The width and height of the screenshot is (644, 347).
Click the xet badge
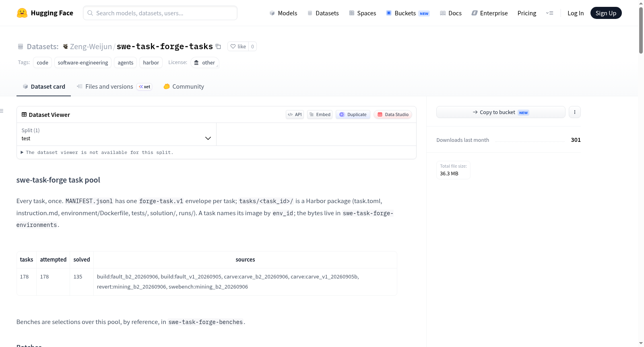(x=144, y=87)
